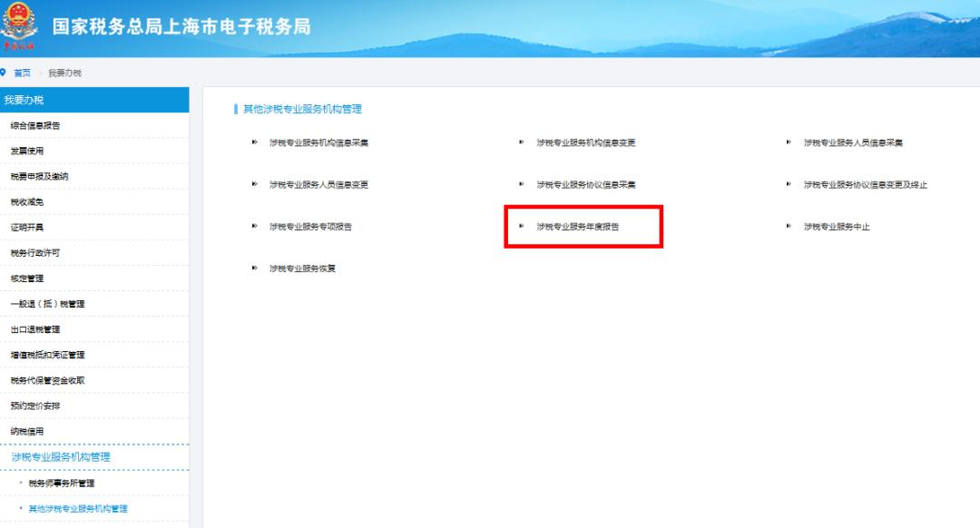
Task: Select 发票使用 in the sidebar
Action: [27, 151]
